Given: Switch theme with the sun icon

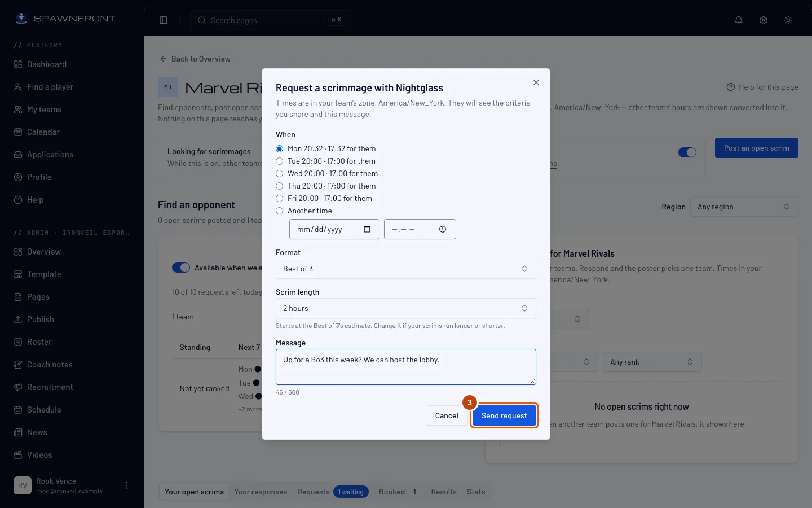Looking at the screenshot, I should [788, 20].
